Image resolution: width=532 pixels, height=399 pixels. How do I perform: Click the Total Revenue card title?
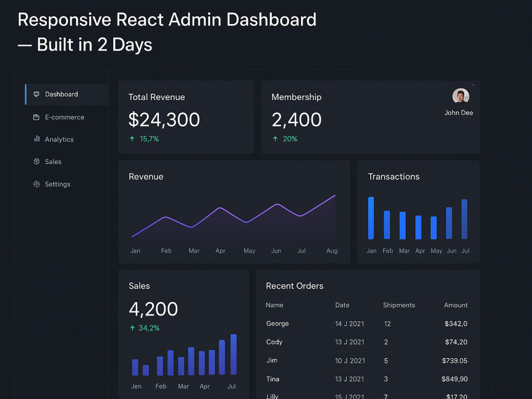157,97
